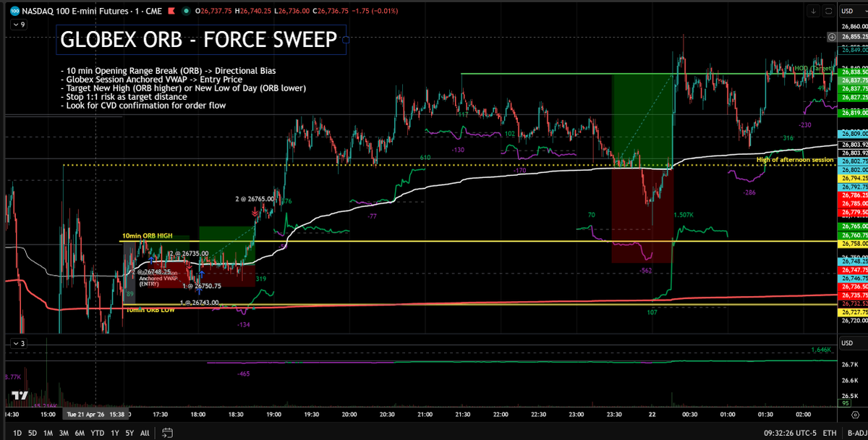Select the 1Y date range
The image size is (868, 440).
(x=114, y=433)
